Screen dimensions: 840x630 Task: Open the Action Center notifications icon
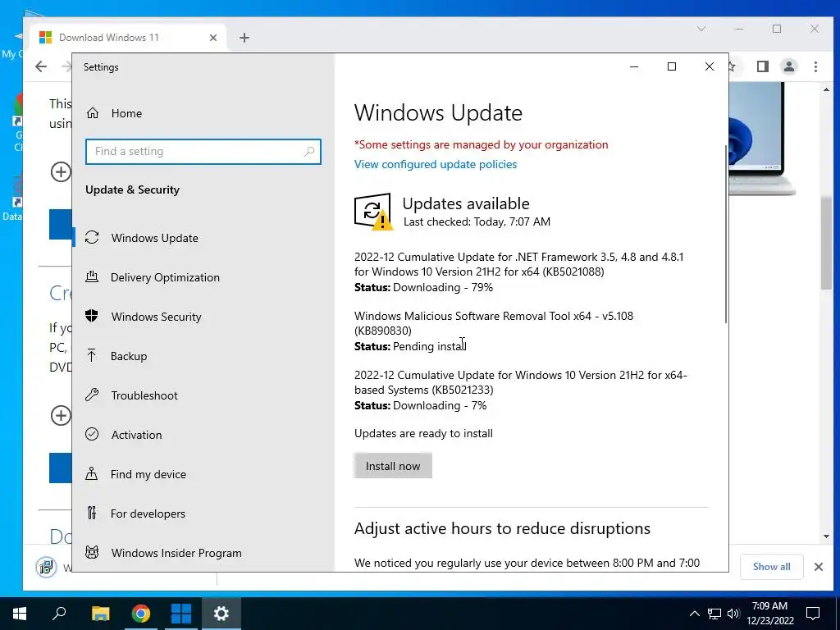(813, 614)
